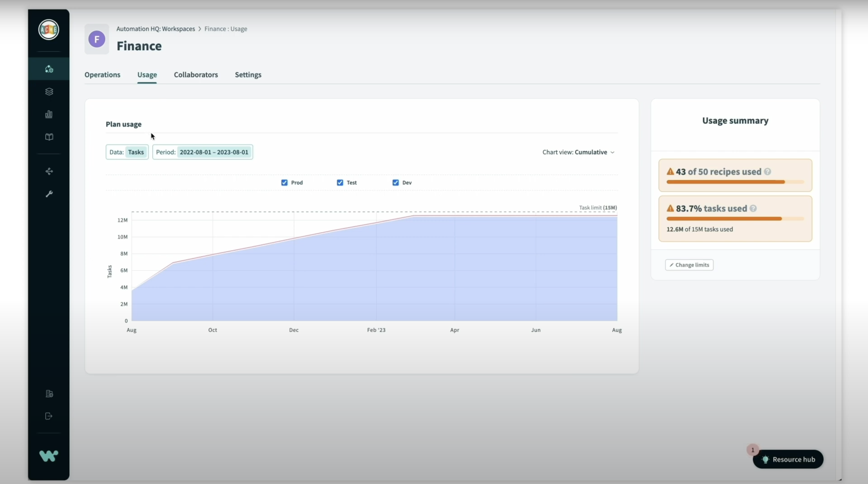Open the bar chart dashboard icon
This screenshot has width=868, height=484.
coord(49,114)
